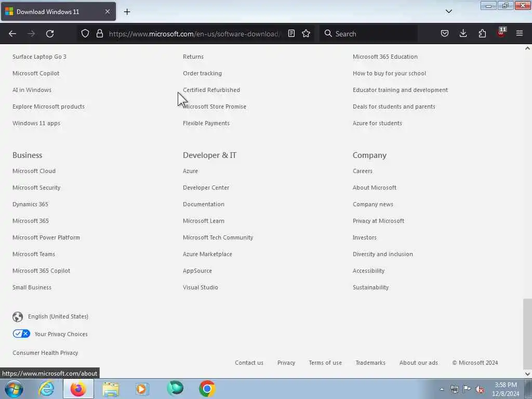Open Consumer Health Privacy link
Viewport: 532px width, 399px height.
45,353
